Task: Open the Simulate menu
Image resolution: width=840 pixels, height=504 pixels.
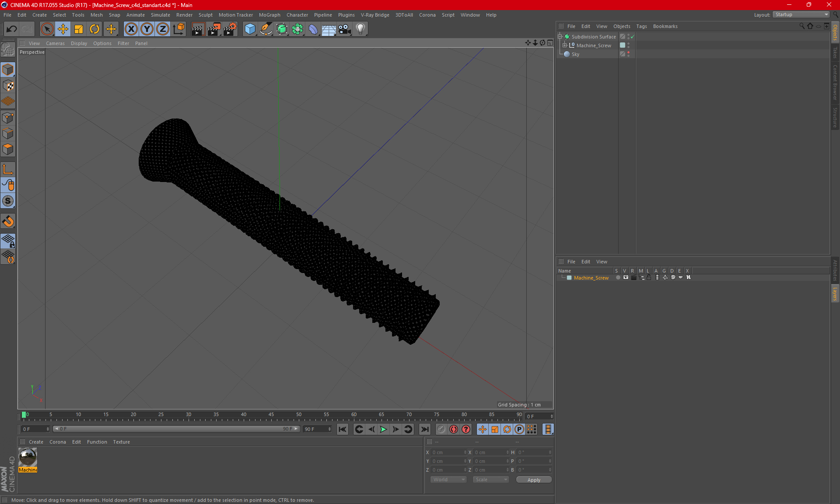Action: tap(161, 15)
